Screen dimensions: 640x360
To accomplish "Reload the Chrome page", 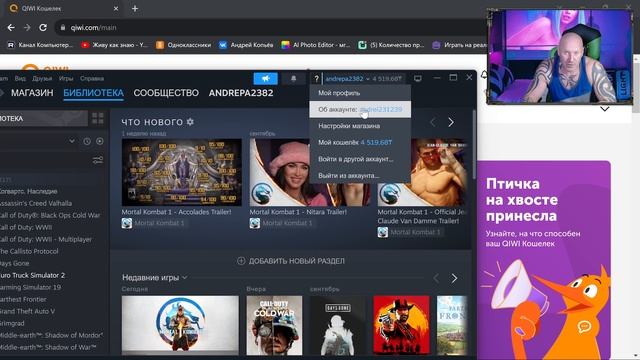I will 43,27.
